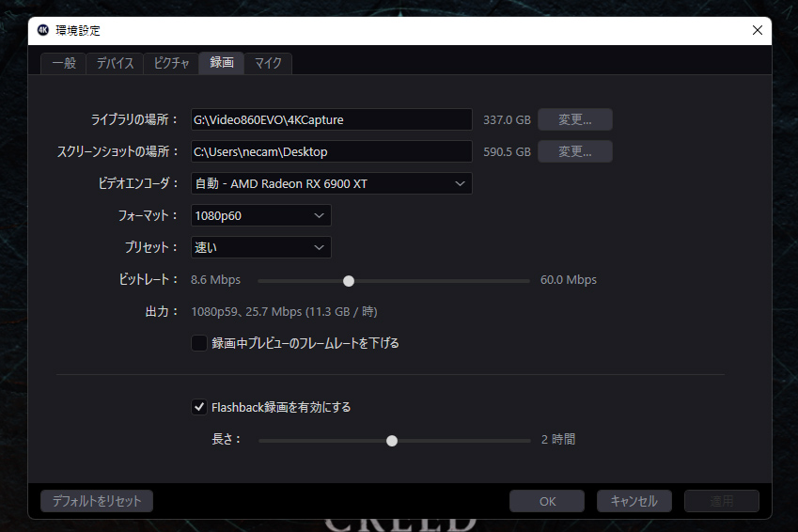Click the 適用 button
Screen dimensions: 798x532
coord(722,501)
